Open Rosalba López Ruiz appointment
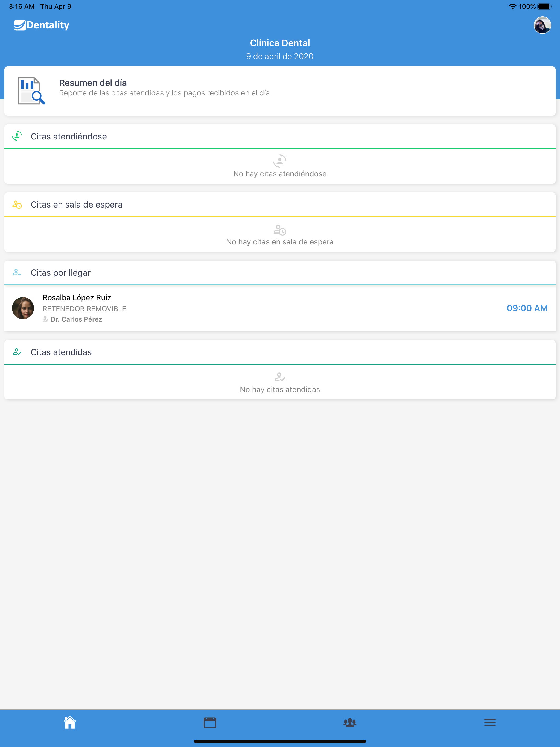The height and width of the screenshot is (747, 560). click(x=280, y=308)
